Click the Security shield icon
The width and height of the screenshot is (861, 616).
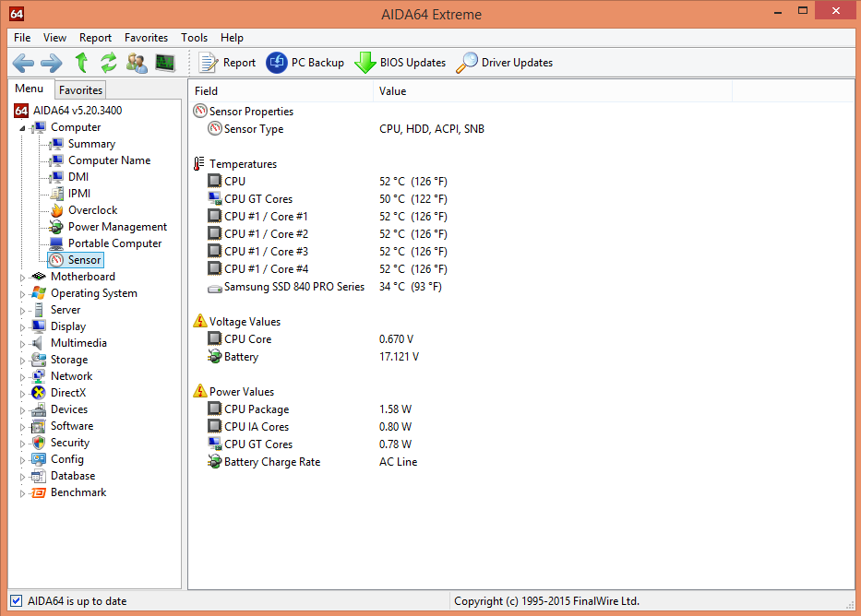point(39,443)
